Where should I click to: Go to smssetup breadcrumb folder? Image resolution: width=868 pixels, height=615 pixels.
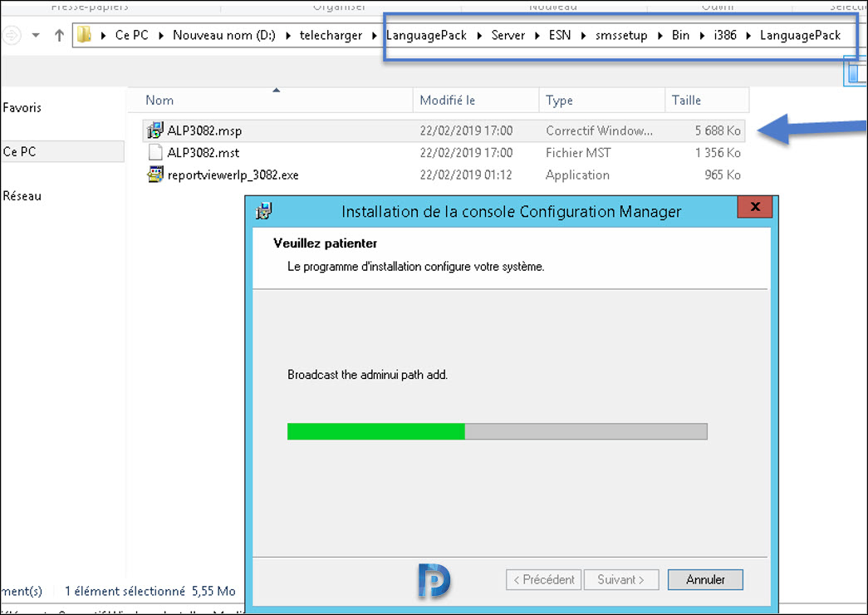[621, 35]
